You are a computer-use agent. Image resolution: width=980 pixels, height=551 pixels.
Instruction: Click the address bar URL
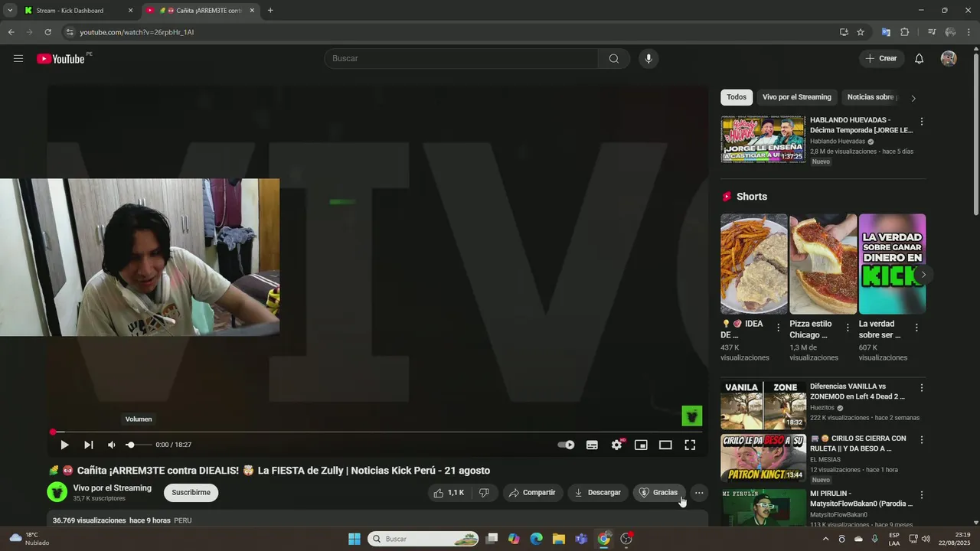click(137, 32)
